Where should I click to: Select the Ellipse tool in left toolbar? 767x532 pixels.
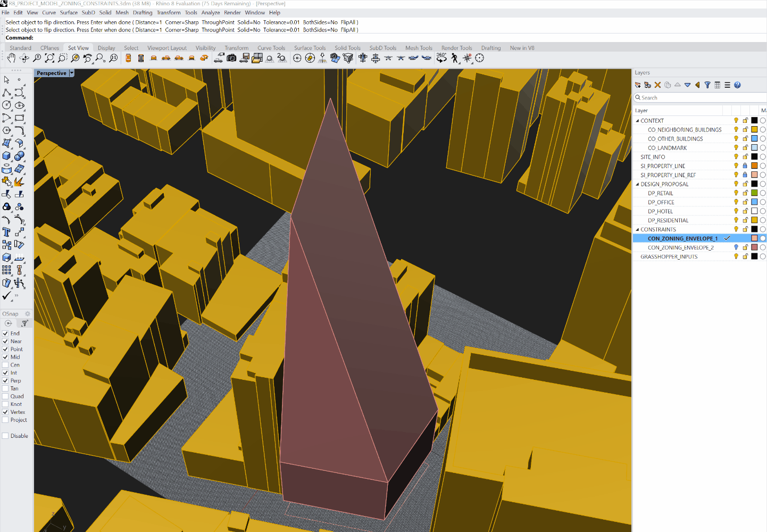point(20,105)
